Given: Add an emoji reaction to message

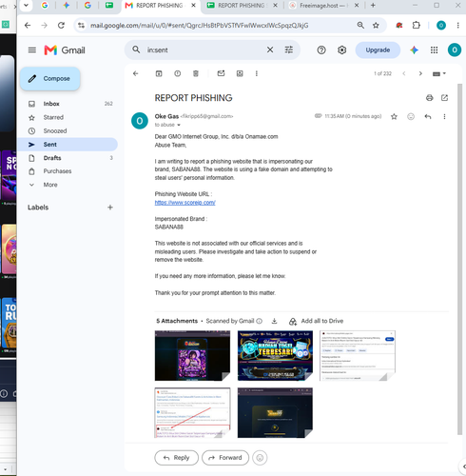Looking at the screenshot, I should pos(411,117).
